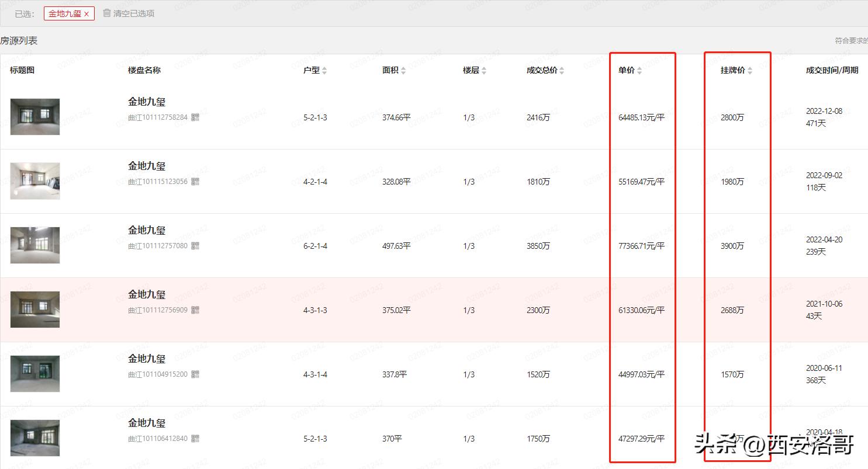Open thumbnail of the 370平 listing
This screenshot has width=868, height=469.
pyautogui.click(x=35, y=438)
